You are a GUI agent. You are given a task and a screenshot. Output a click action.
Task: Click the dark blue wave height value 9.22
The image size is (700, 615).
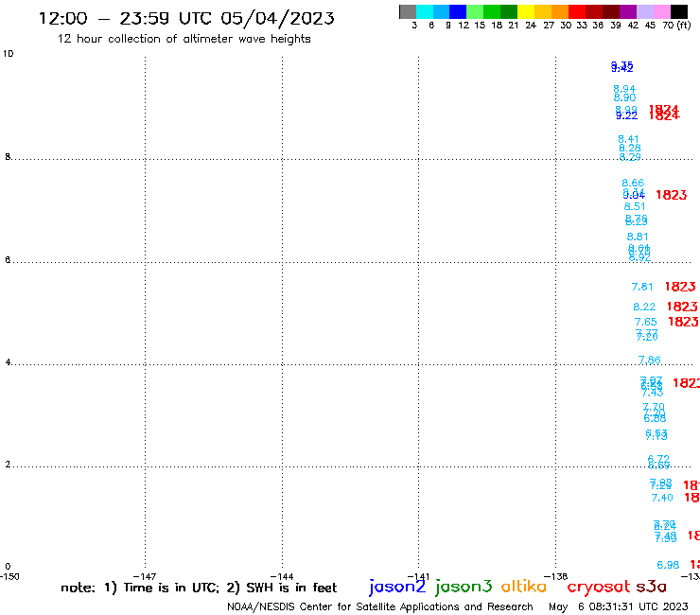(627, 115)
